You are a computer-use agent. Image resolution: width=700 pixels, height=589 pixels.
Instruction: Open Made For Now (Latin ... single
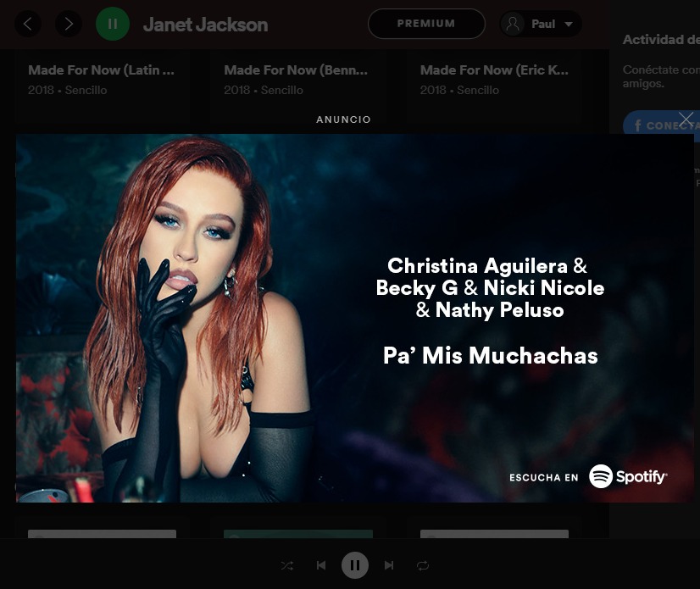(102, 70)
